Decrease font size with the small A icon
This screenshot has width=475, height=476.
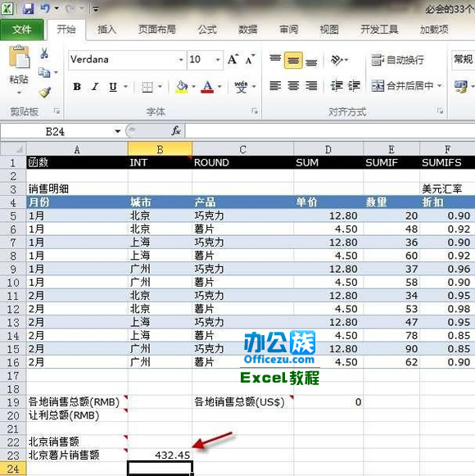click(x=250, y=60)
